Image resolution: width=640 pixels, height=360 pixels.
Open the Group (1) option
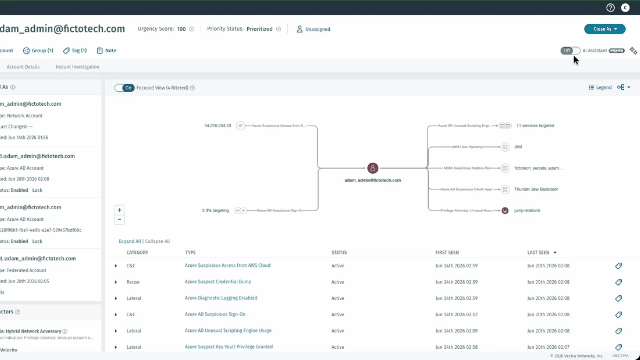38,51
